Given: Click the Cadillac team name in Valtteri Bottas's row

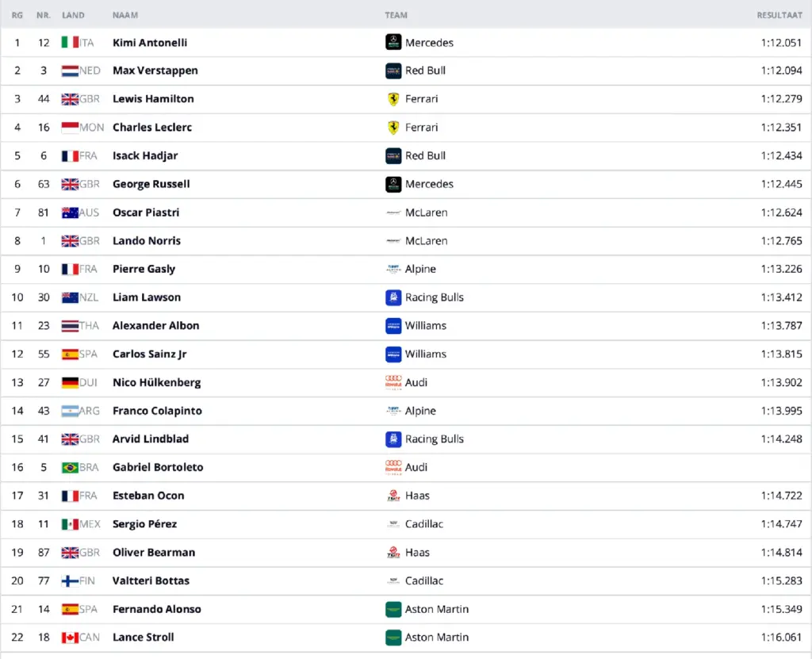Looking at the screenshot, I should click(x=424, y=580).
